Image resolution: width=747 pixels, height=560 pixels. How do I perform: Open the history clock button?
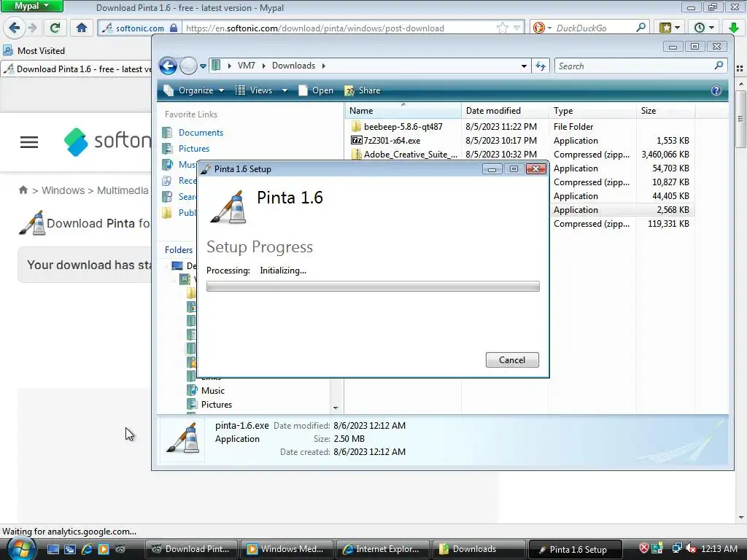click(704, 28)
